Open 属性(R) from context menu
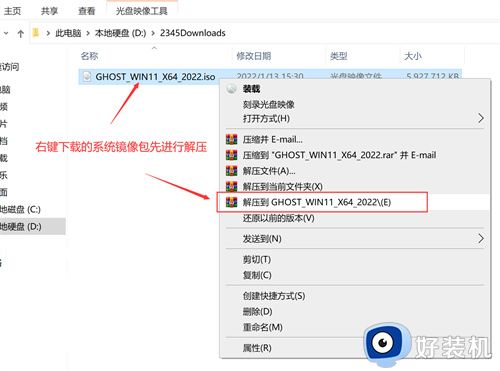The width and height of the screenshot is (500, 372). click(x=257, y=348)
